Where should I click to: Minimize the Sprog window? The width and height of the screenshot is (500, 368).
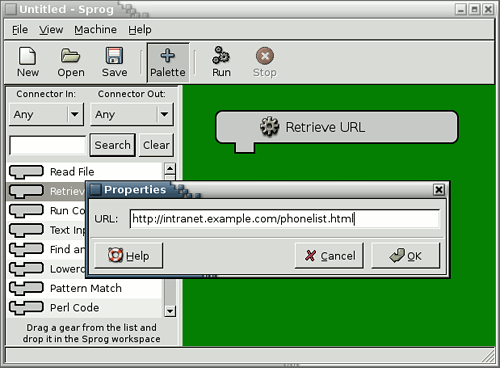(x=461, y=9)
